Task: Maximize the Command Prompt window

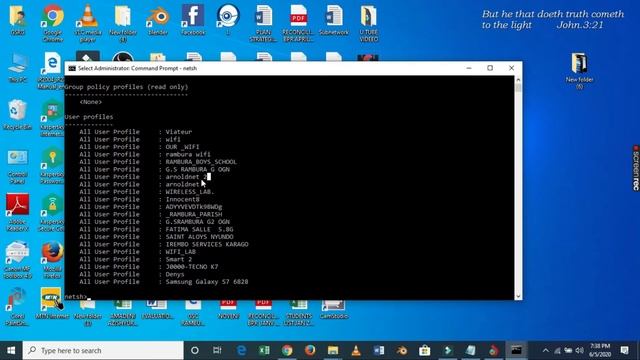Action: click(490, 68)
